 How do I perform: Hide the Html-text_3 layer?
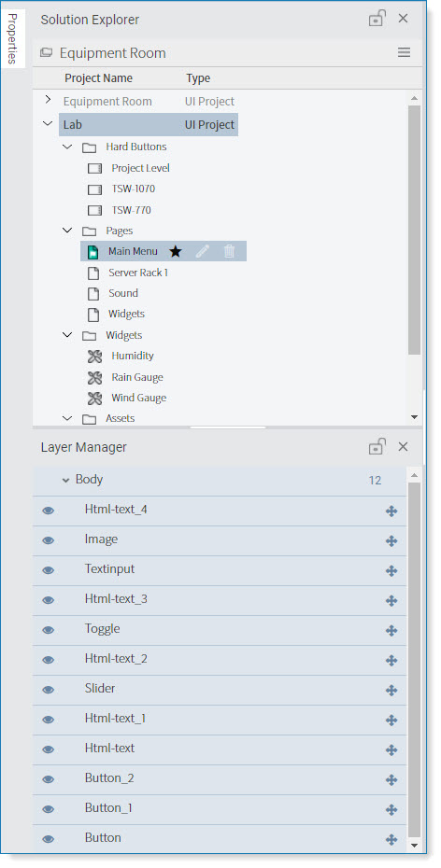point(49,600)
